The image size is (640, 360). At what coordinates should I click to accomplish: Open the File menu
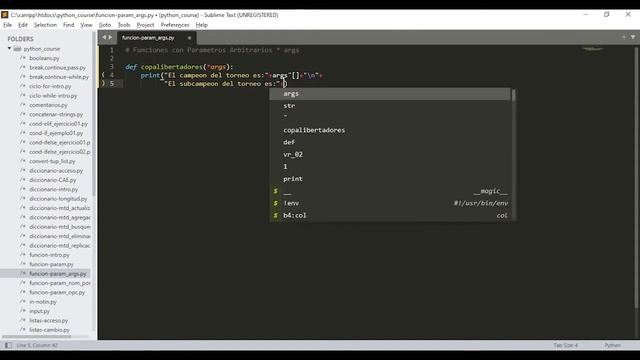click(7, 25)
